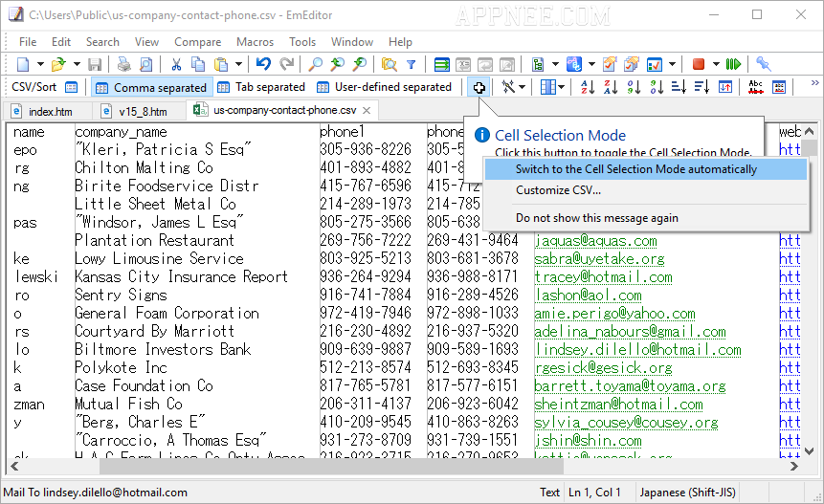
Task: Click email link lindsey.dilello@hotmail.com
Action: [x=637, y=350]
